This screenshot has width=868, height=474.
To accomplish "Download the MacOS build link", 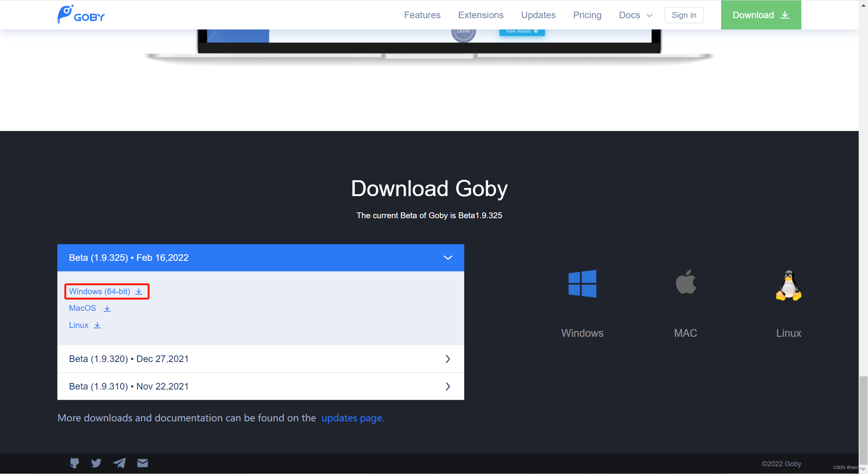I will (x=83, y=308).
